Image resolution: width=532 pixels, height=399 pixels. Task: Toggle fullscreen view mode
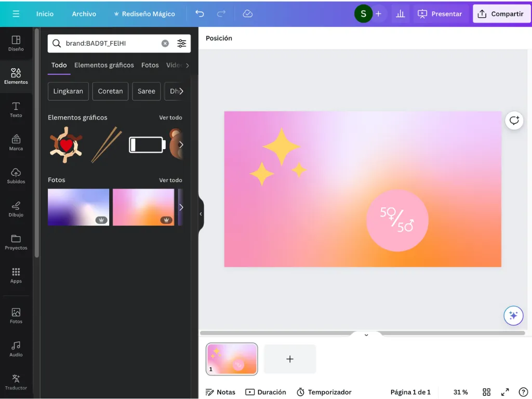(505, 392)
